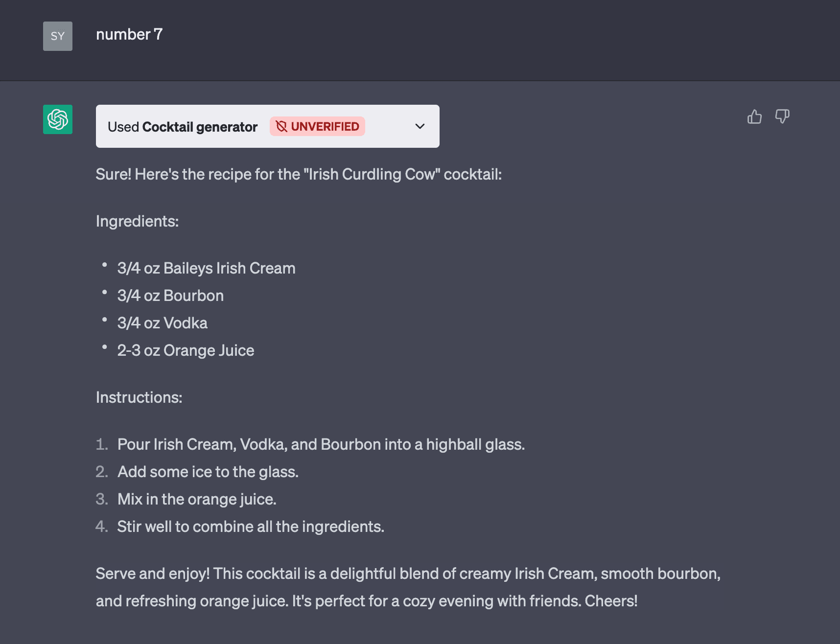Image resolution: width=840 pixels, height=644 pixels.
Task: Click the "Stir well to combine" step
Action: click(x=251, y=527)
